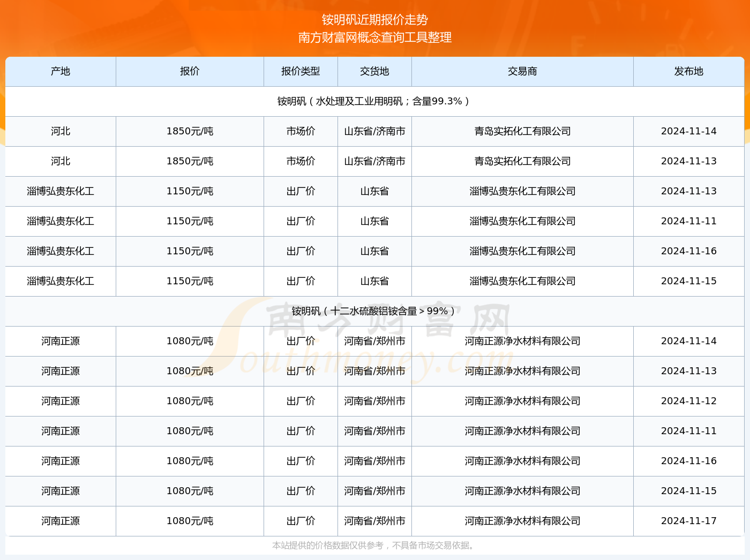Click 青岛实拓化工有限公司 in the 2024-11-13 row
The width and height of the screenshot is (750, 560).
point(522,161)
